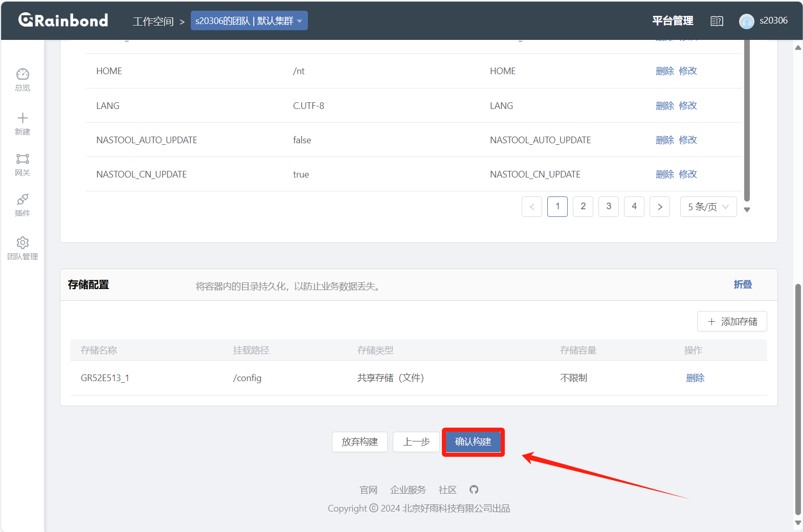Click the 新建 plus icon in sidebar

tap(23, 119)
